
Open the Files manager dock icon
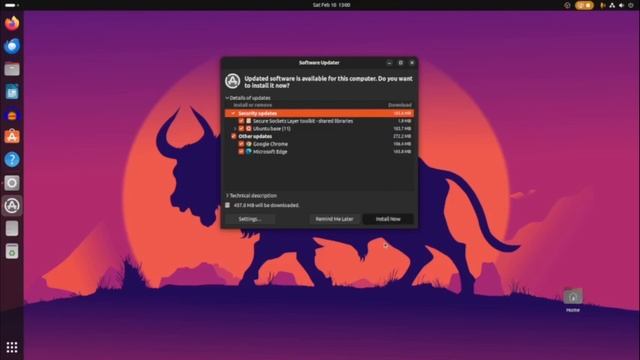pos(12,69)
